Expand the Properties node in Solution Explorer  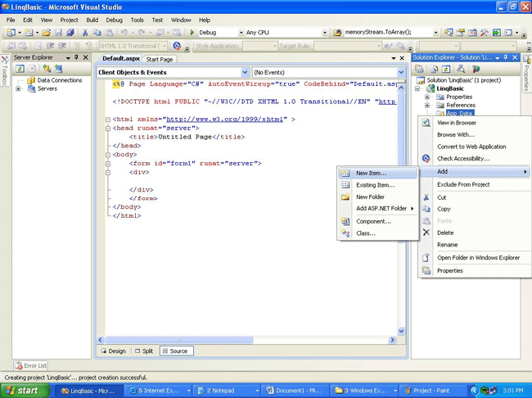427,97
